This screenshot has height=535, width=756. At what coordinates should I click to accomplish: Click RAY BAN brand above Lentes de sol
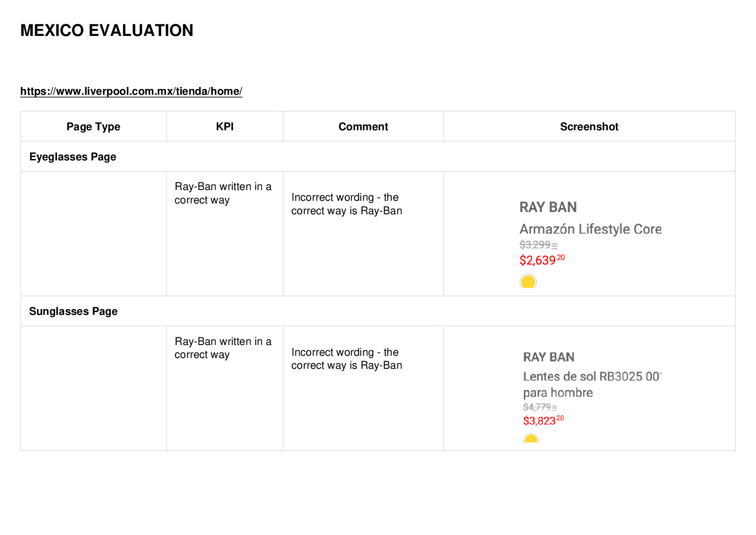click(x=549, y=357)
